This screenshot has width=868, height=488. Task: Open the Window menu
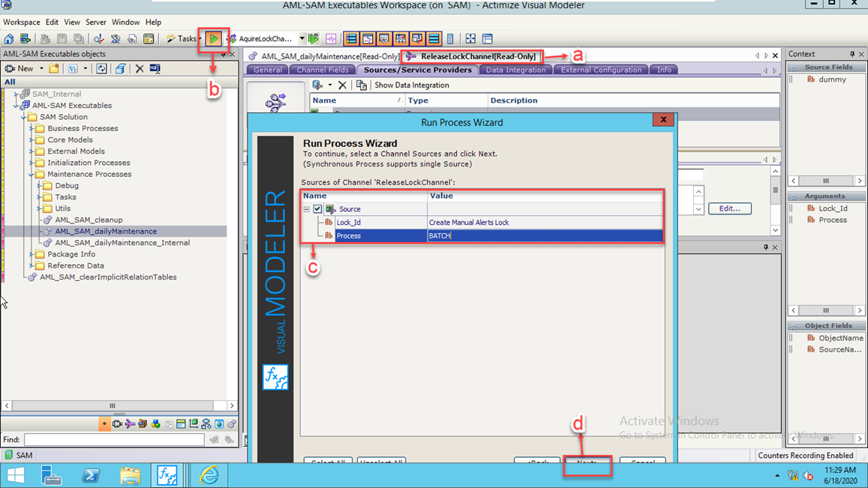click(125, 22)
